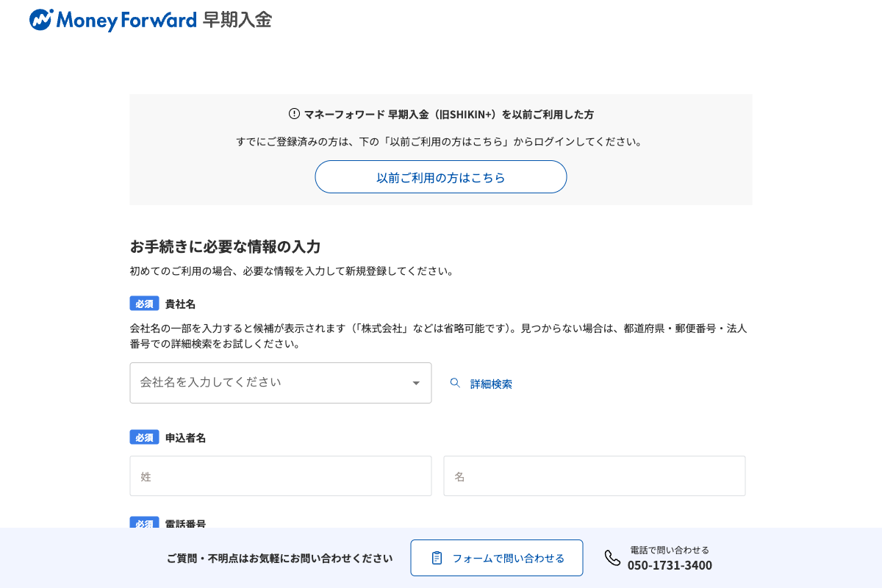Click the 必須 badge next to 貴社名
882x588 pixels.
(x=145, y=304)
